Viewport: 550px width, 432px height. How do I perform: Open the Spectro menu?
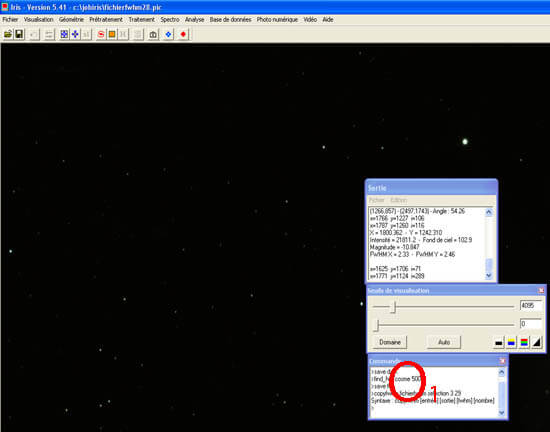click(x=170, y=20)
